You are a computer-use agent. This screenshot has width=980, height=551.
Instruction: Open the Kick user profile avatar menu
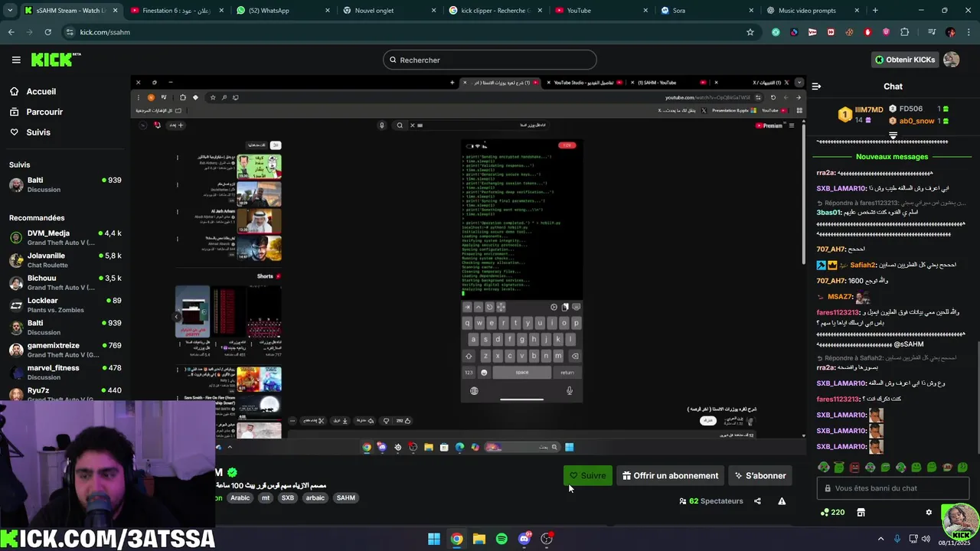tap(951, 60)
